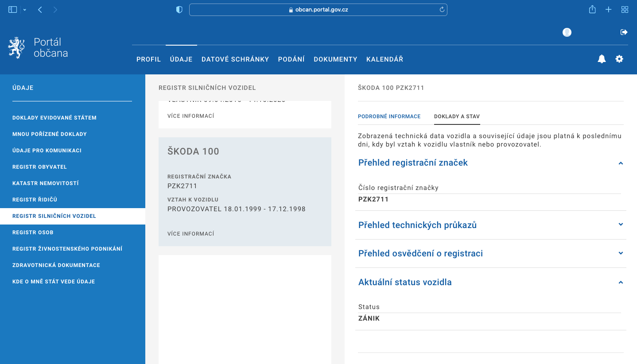Switch to the Podrobné informace tab
Screen dimensions: 637x364
point(389,116)
